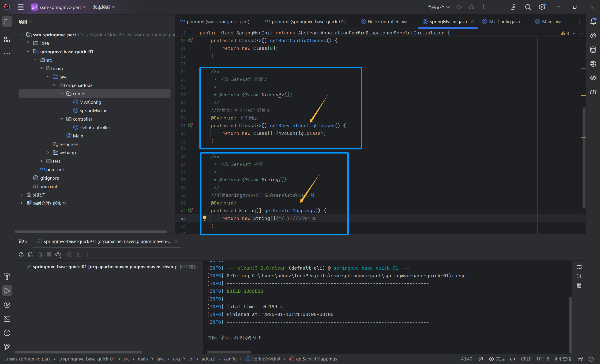Clear the console with the trash icon
The image size is (600, 364).
(x=579, y=285)
